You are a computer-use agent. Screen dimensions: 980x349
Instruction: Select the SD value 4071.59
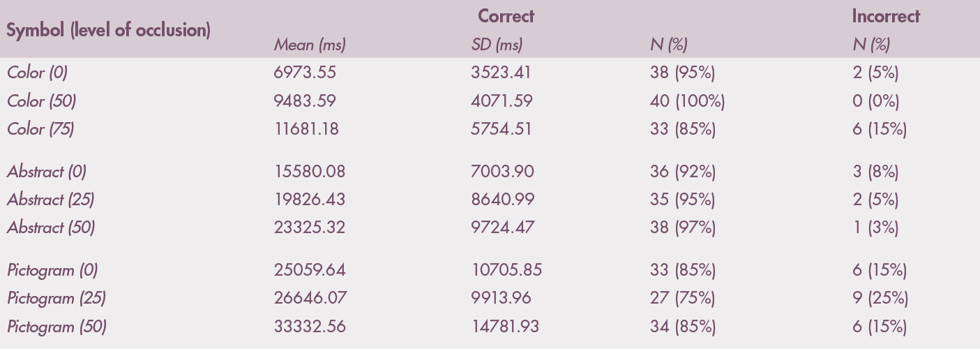[x=502, y=101]
